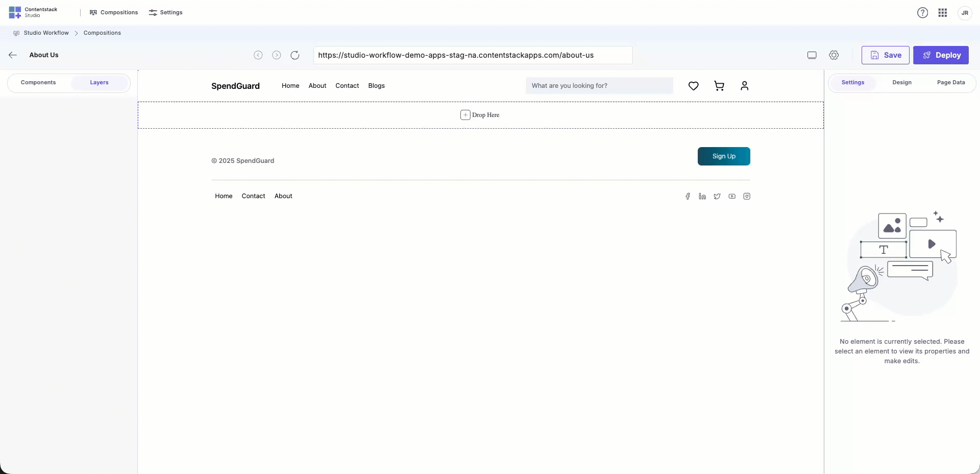Click the JR user avatar

click(x=964, y=12)
